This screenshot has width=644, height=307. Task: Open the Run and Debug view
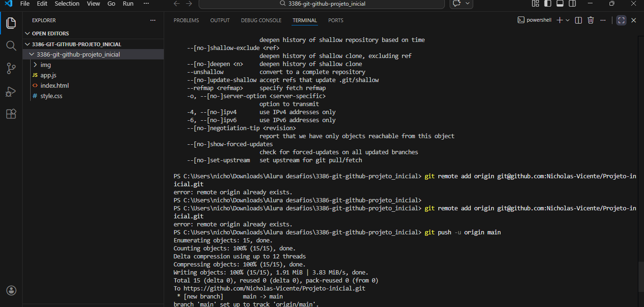coord(11,91)
